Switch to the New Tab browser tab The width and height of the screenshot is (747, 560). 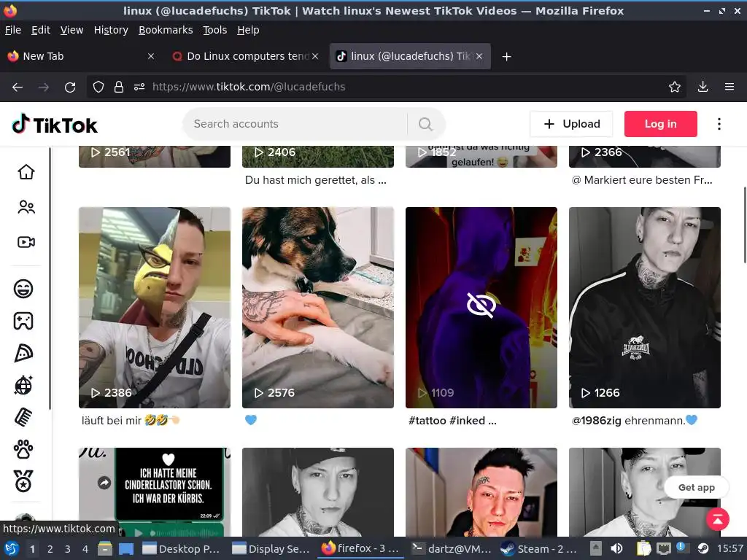(81, 56)
